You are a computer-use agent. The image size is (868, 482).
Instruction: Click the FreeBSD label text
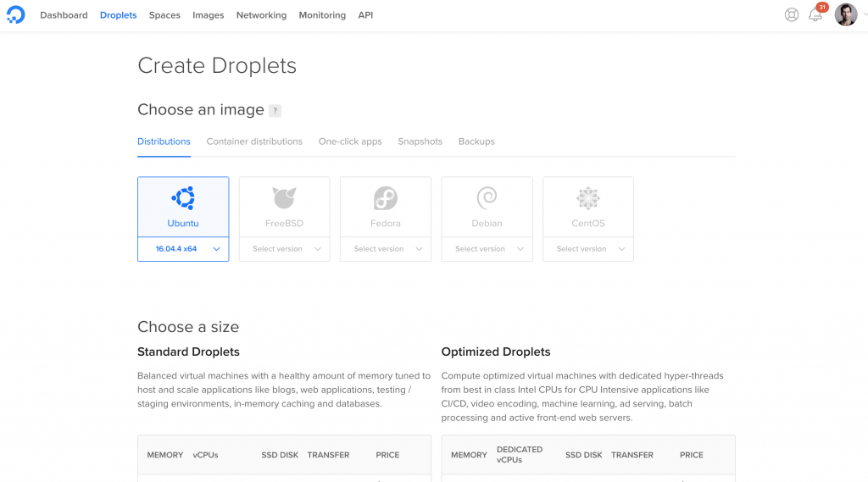[x=285, y=224]
